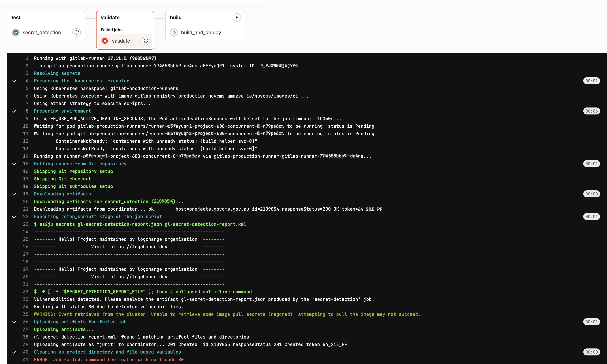Open the secret_detection job
The image size is (607, 364).
coord(42,32)
